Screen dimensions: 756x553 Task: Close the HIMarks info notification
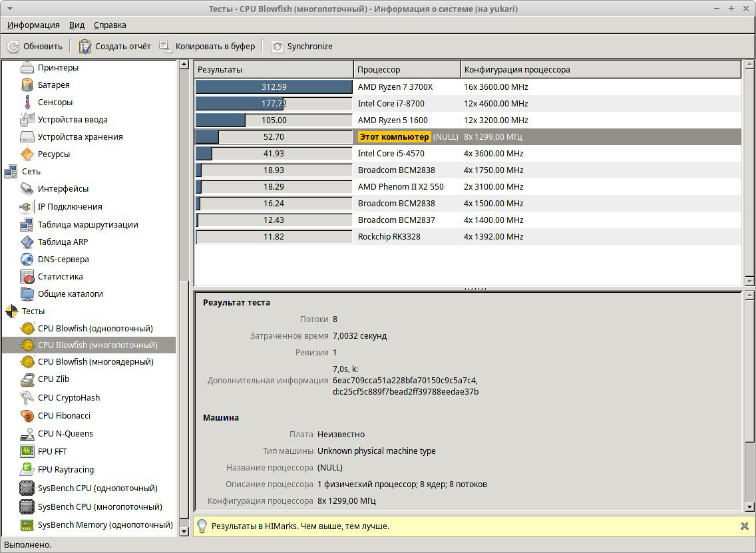pyautogui.click(x=745, y=526)
